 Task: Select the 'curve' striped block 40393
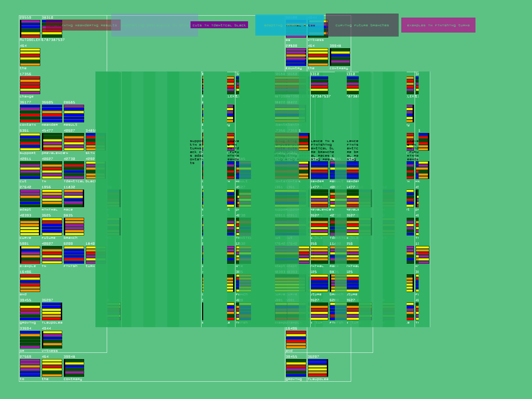coord(30,226)
